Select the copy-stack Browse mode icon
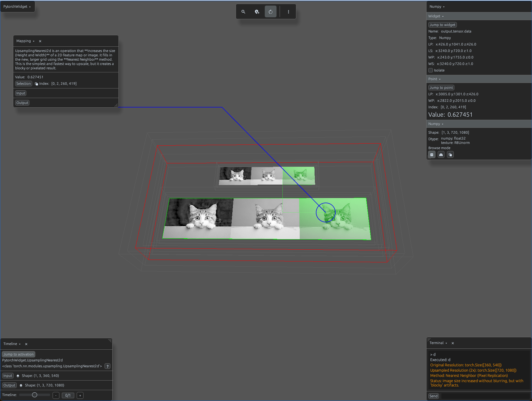Image resolution: width=532 pixels, height=401 pixels. [450, 155]
